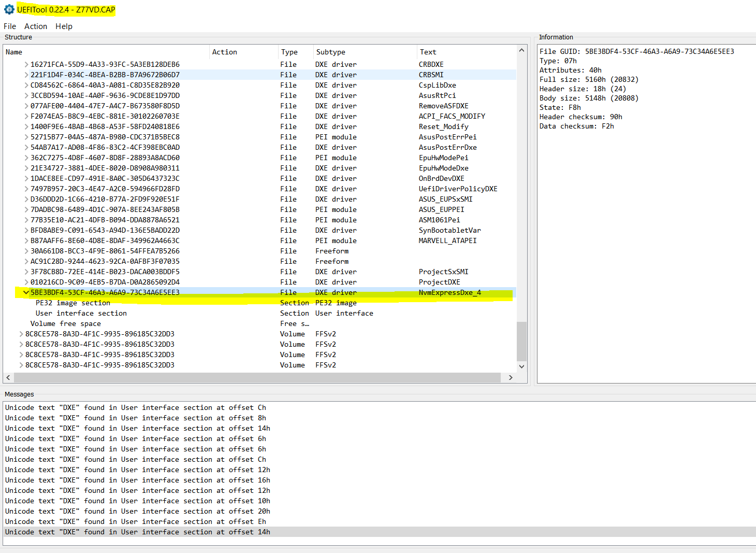Click the Action column header
Viewport: 756px width, 553px height.
(243, 52)
